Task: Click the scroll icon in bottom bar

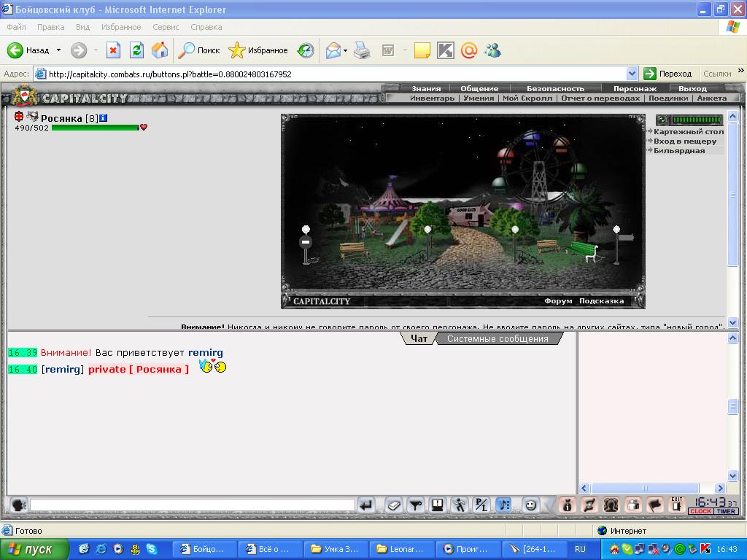Action: click(589, 505)
